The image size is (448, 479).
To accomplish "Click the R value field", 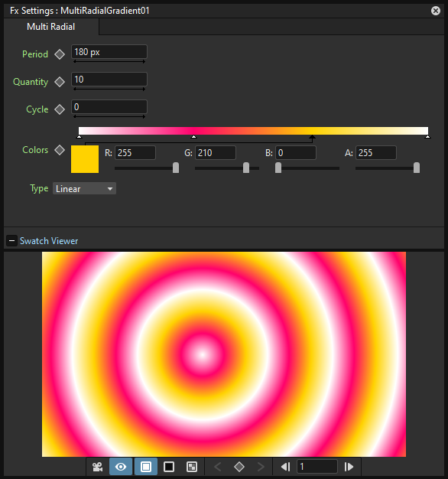I will click(135, 153).
